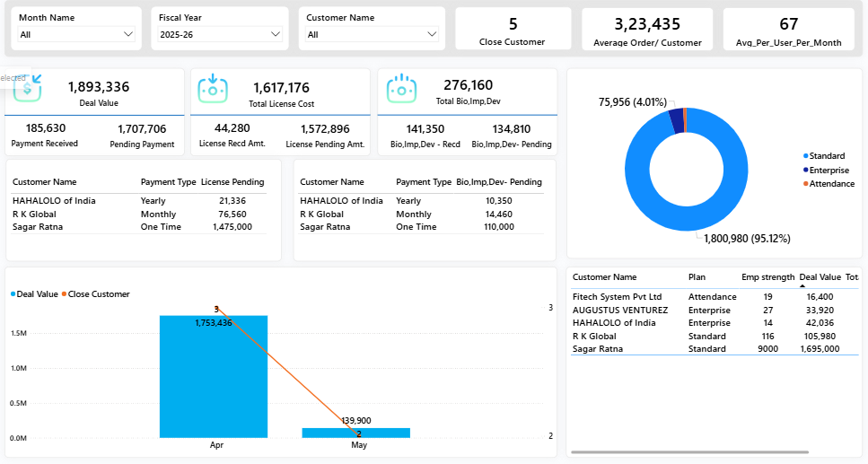Click License Pending column header in left table
The image size is (868, 464).
tap(232, 182)
